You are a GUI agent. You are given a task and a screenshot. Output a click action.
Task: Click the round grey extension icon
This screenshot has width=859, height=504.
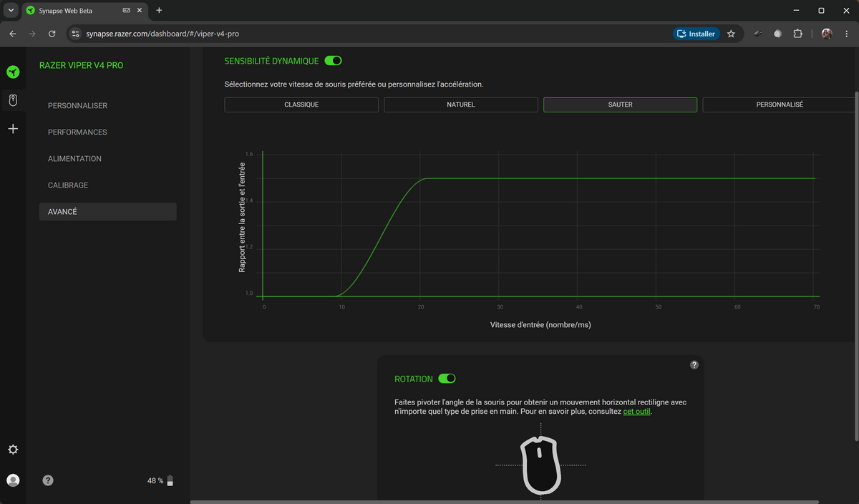pos(778,34)
